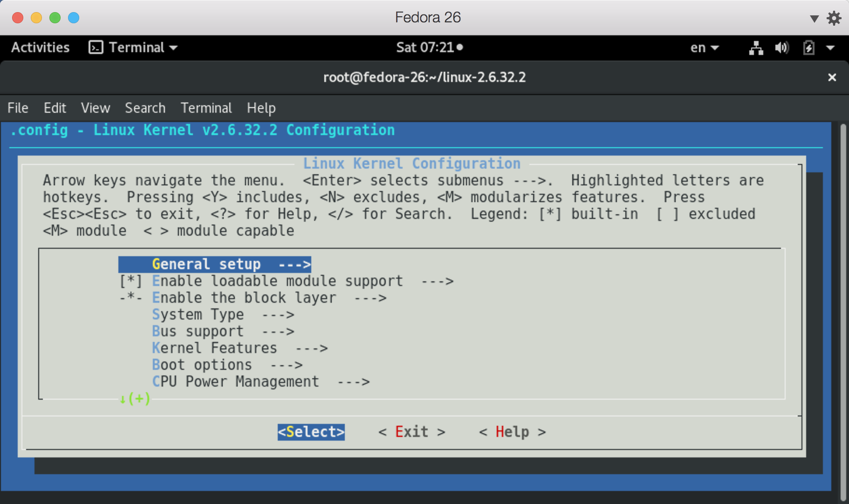The height and width of the screenshot is (504, 849).
Task: Click the VM settings gear icon
Action: pyautogui.click(x=834, y=18)
